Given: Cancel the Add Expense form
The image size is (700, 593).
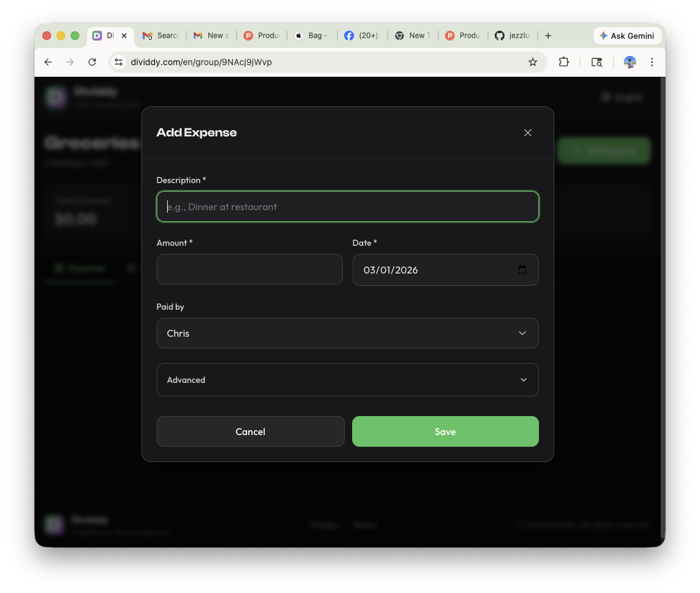Looking at the screenshot, I should 250,431.
